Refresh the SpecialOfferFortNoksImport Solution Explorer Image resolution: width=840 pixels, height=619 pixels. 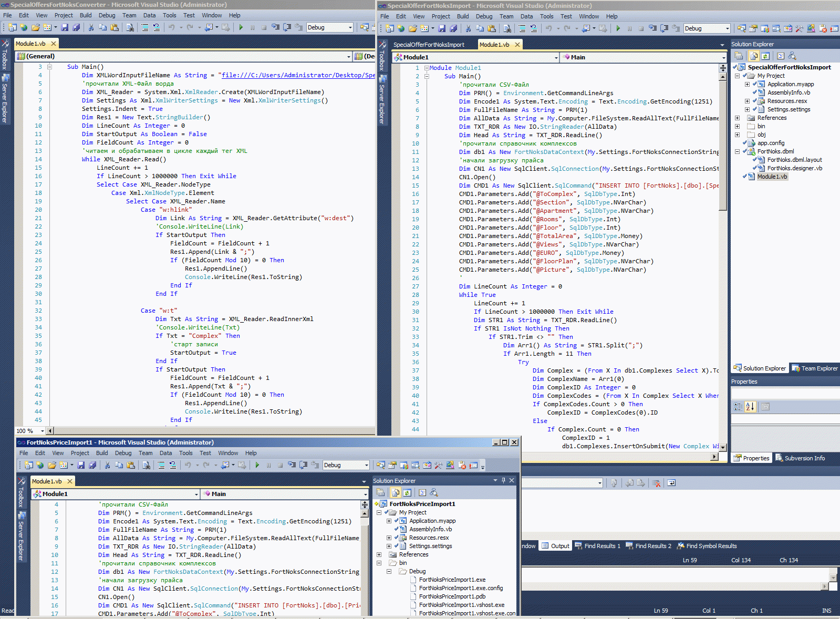click(x=766, y=56)
